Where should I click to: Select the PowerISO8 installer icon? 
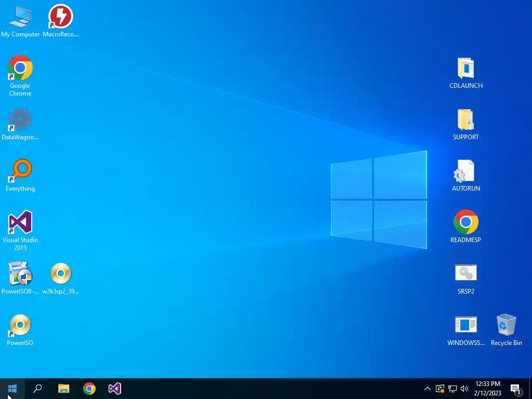20,278
